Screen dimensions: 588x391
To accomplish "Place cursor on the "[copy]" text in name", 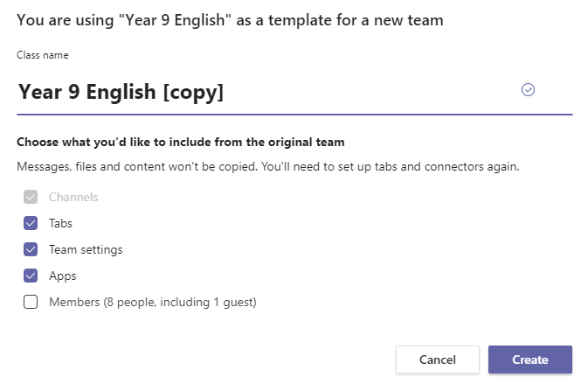I will 193,93.
